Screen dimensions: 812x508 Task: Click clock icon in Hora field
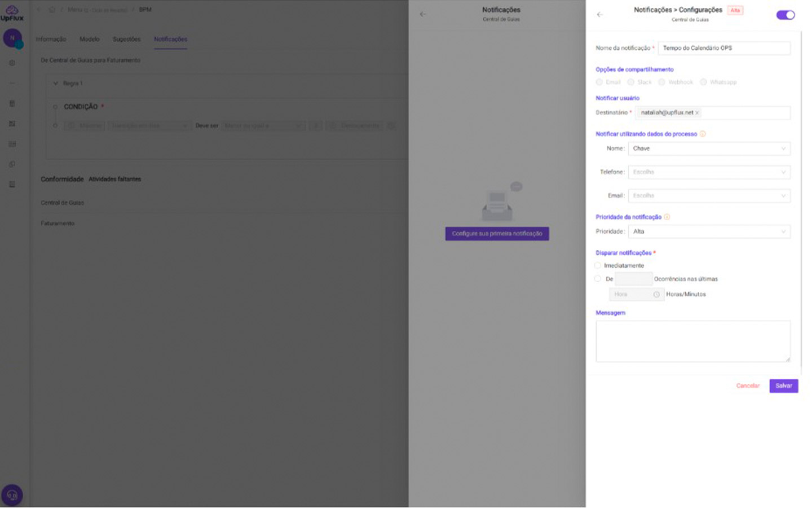point(656,295)
